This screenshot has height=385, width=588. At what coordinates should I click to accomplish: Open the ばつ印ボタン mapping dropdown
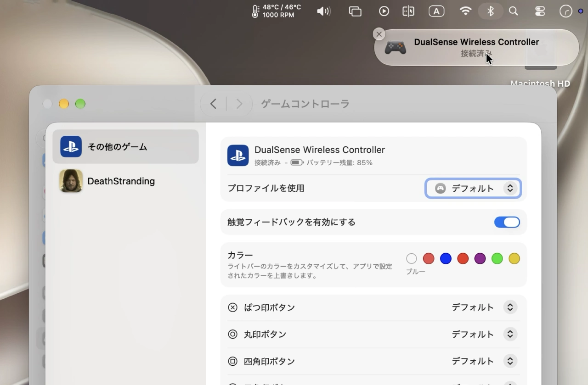[484, 307]
